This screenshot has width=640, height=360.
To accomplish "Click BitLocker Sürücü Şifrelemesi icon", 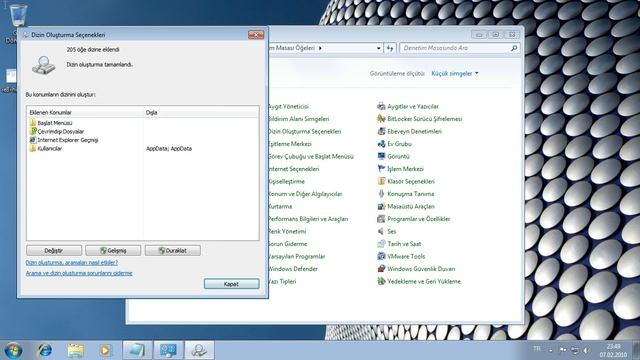I will coord(381,119).
